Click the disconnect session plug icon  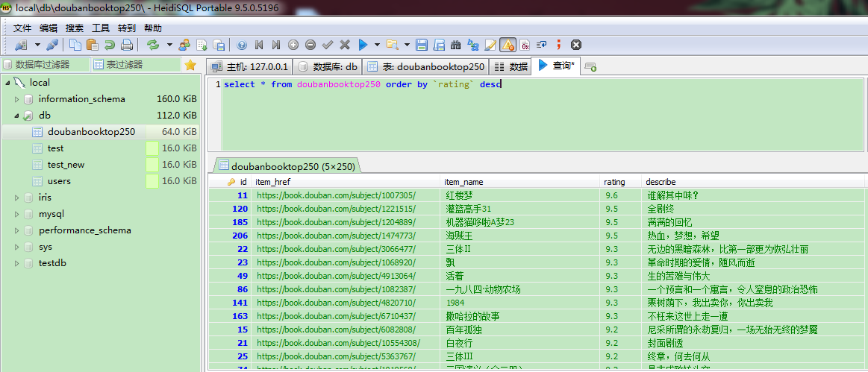point(52,45)
